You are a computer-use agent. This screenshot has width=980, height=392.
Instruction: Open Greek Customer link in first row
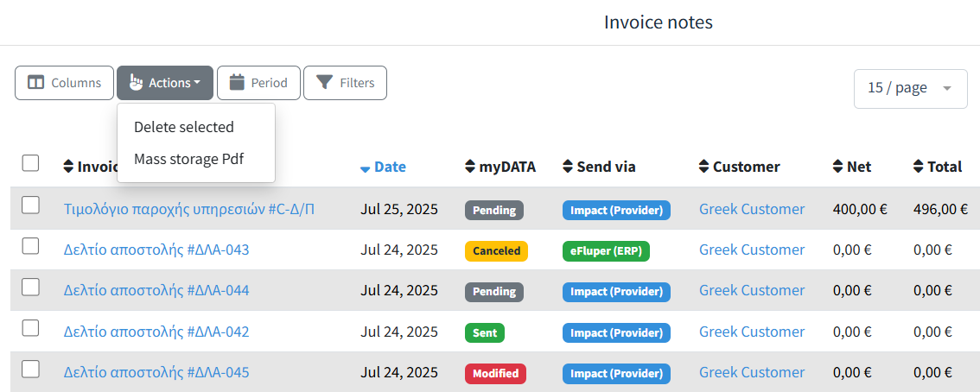coord(751,209)
